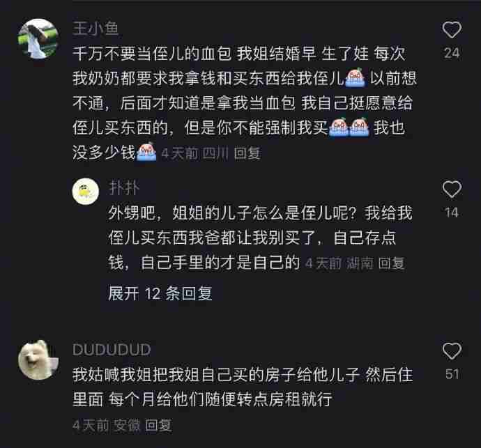The image size is (481, 448).
Task: Tap the like count 24
Action: [452, 53]
